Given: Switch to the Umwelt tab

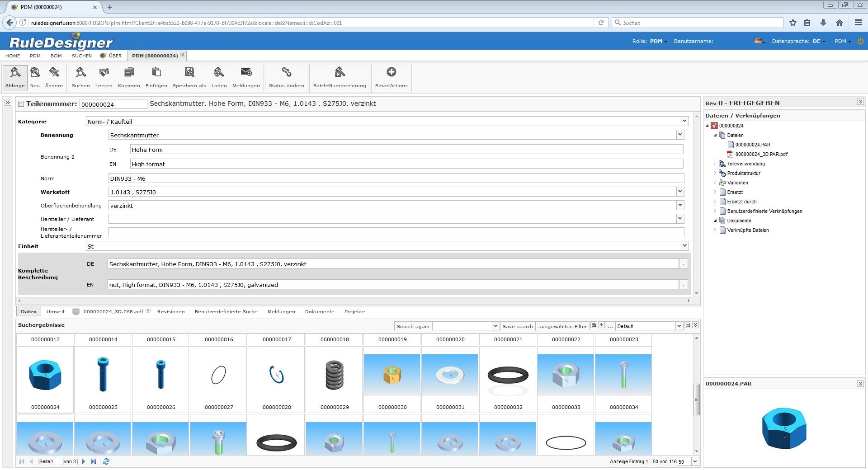Looking at the screenshot, I should 56,312.
